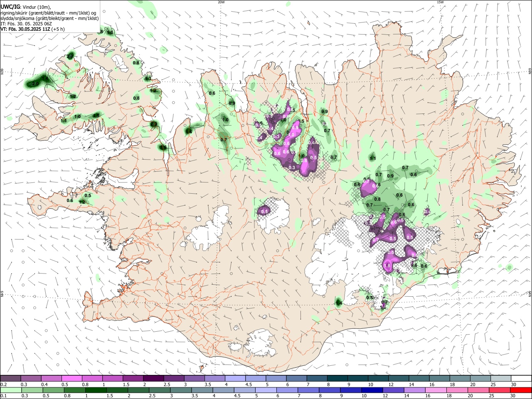Image resolution: width=532 pixels, height=399 pixels.
Task: Click the '4.5' label under upper legend row
Action: click(249, 384)
